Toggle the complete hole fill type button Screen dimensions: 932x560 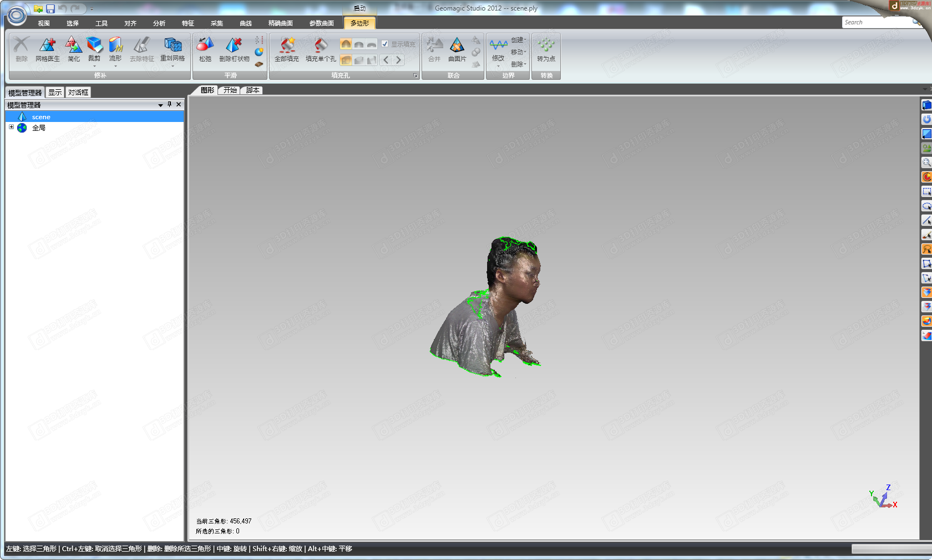[x=346, y=60]
